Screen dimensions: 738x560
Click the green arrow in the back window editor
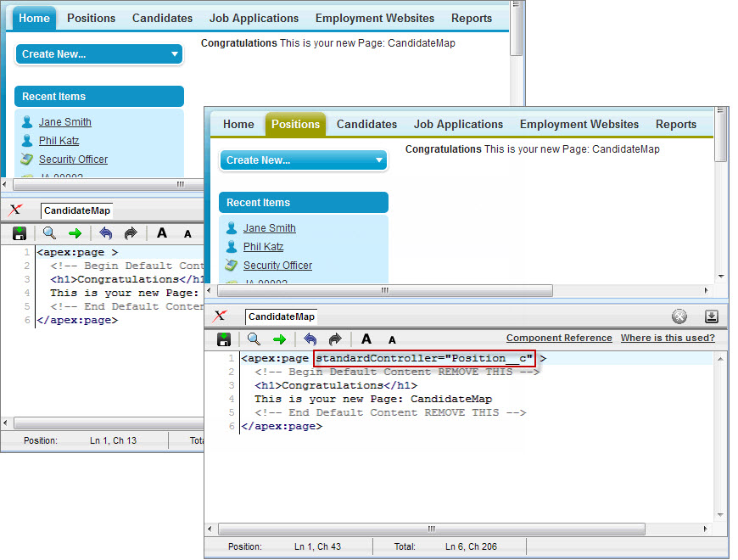pyautogui.click(x=75, y=233)
